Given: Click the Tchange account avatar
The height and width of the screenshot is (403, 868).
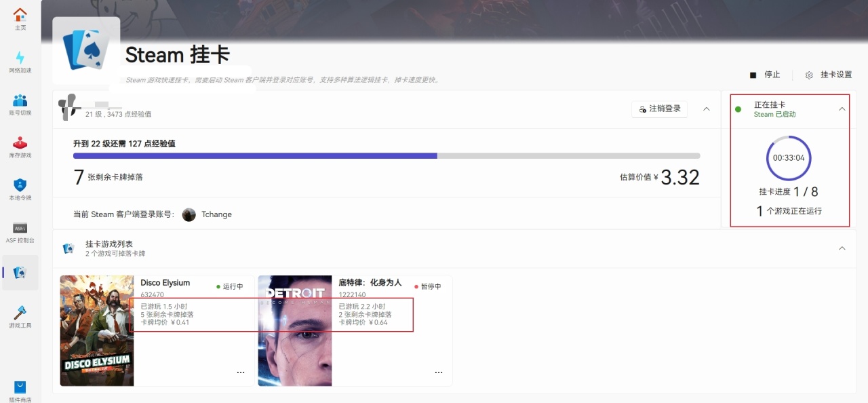Looking at the screenshot, I should 189,214.
